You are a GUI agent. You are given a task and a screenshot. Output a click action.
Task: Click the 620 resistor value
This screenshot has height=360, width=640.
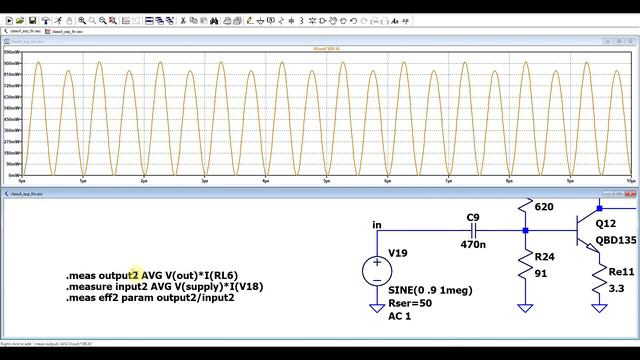coord(544,207)
